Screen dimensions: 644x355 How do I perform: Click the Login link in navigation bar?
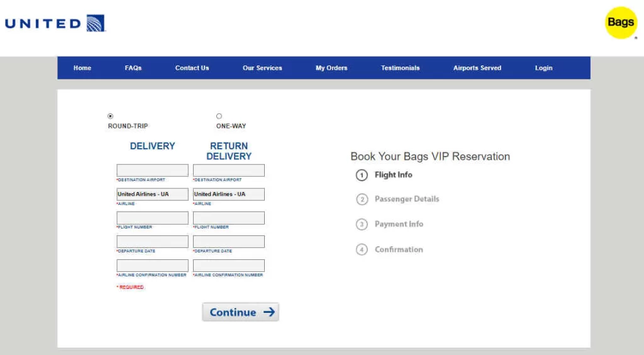coord(543,68)
